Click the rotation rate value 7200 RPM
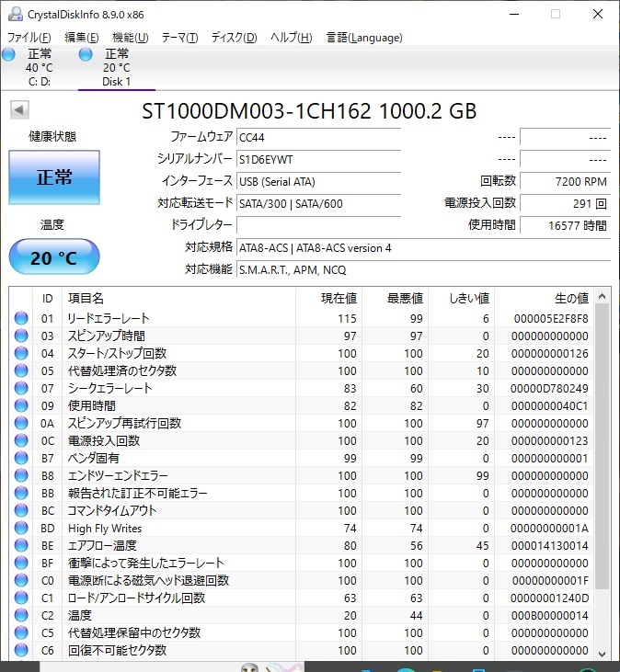Image resolution: width=620 pixels, height=672 pixels. [x=565, y=182]
